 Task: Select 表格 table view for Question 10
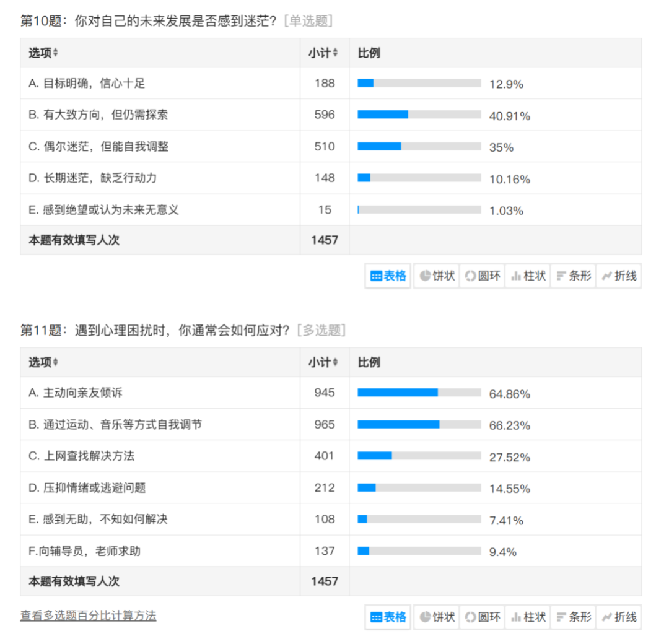coord(388,276)
